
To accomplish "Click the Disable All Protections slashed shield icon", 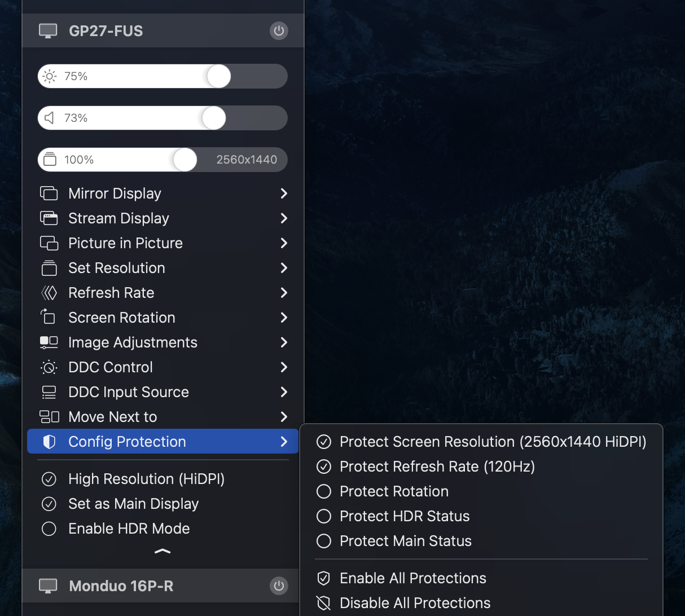I will pos(323,603).
